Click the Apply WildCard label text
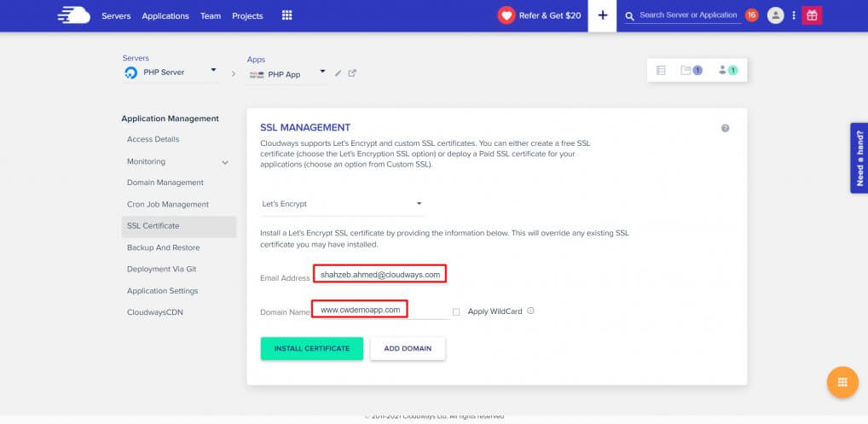The height and width of the screenshot is (424, 868). (x=495, y=311)
